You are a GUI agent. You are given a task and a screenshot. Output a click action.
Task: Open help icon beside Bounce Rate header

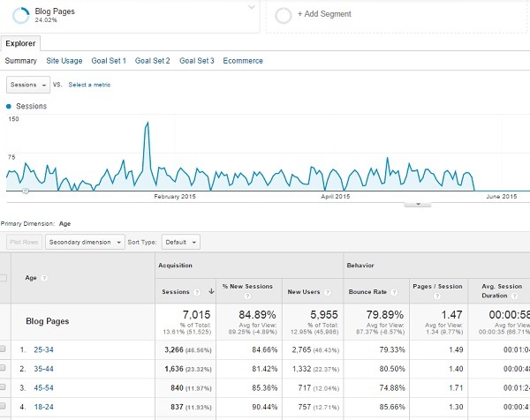(x=394, y=292)
